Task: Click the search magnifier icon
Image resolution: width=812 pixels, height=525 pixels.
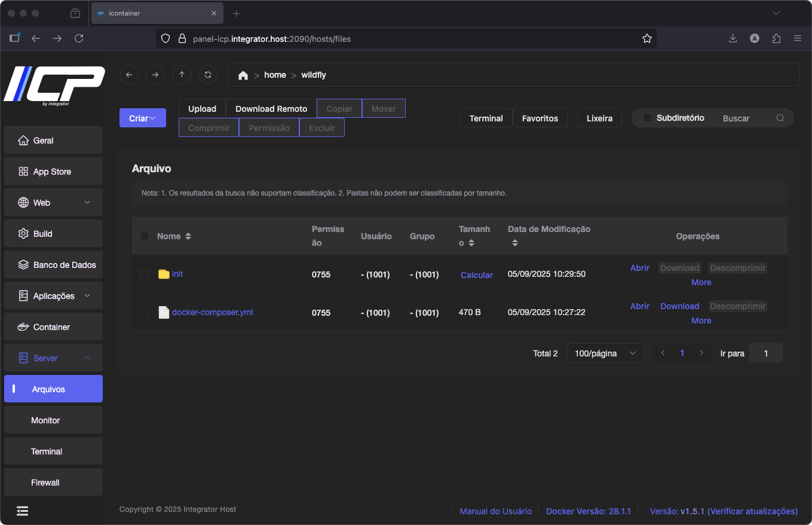Action: [x=780, y=118]
